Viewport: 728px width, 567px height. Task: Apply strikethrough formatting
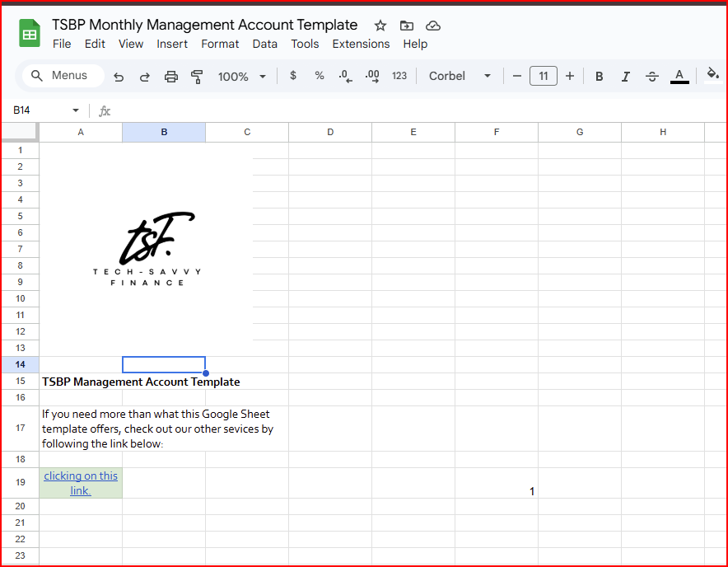pos(652,76)
